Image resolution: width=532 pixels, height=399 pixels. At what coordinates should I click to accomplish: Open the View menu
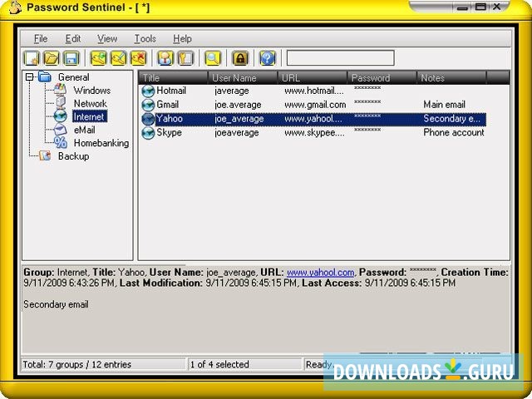(107, 39)
